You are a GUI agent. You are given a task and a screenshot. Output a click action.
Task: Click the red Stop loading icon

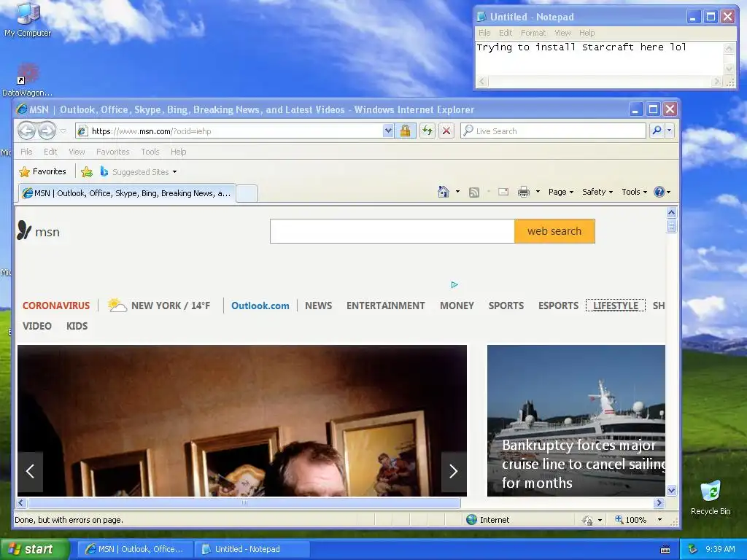(x=446, y=131)
